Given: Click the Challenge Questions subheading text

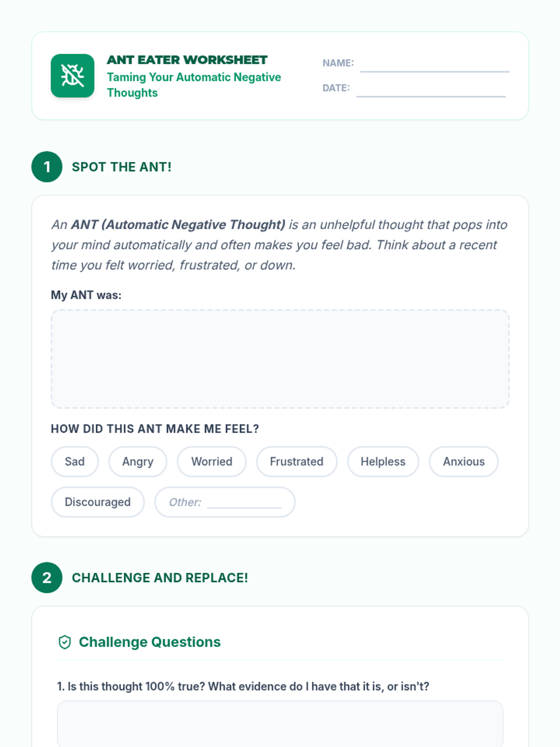Looking at the screenshot, I should (150, 642).
